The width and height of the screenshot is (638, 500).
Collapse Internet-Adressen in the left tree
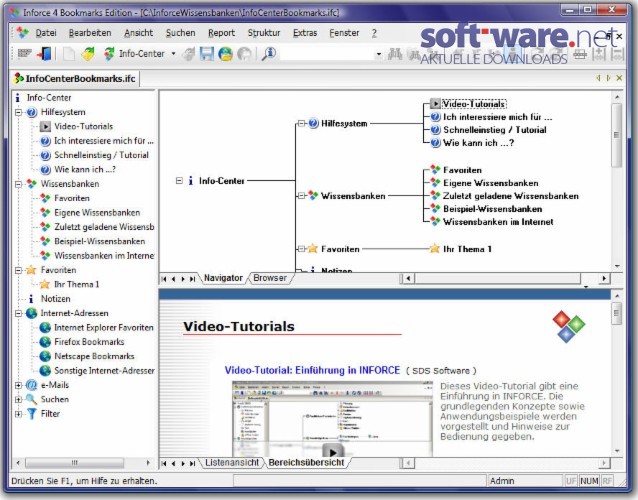pos(18,313)
